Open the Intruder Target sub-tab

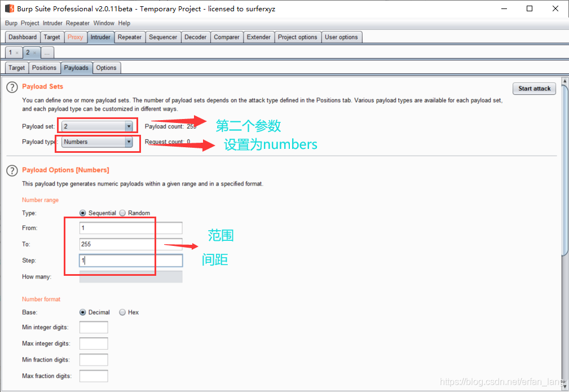(17, 68)
